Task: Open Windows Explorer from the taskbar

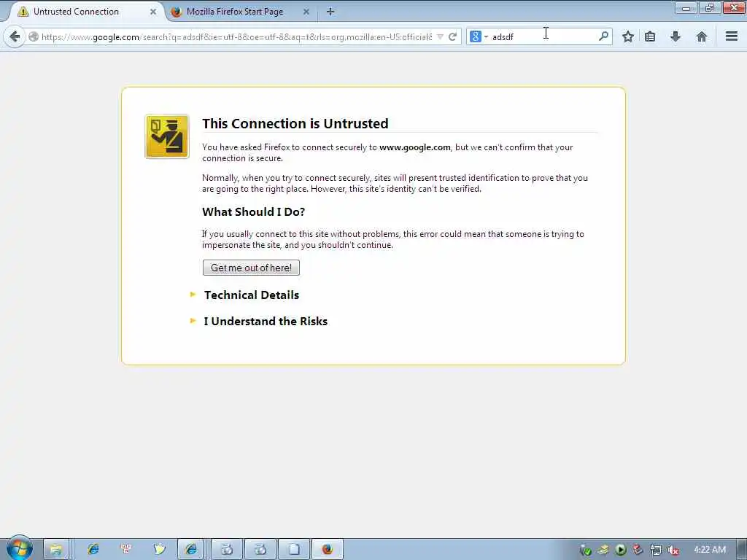Action: click(x=56, y=550)
